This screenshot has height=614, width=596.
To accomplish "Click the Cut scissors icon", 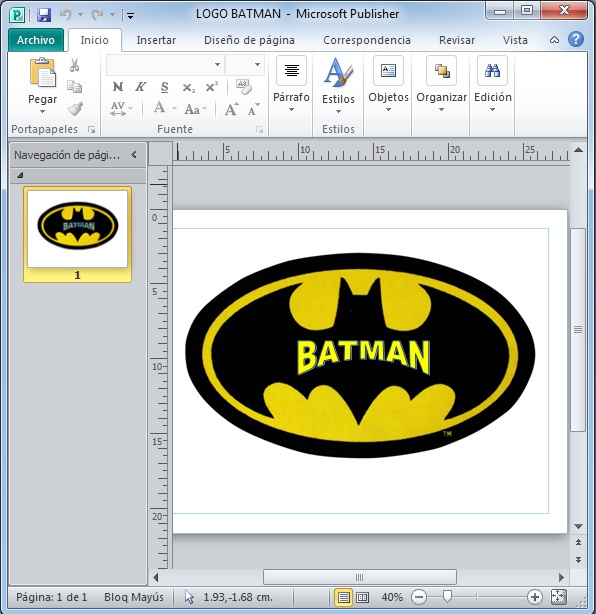I will click(74, 65).
